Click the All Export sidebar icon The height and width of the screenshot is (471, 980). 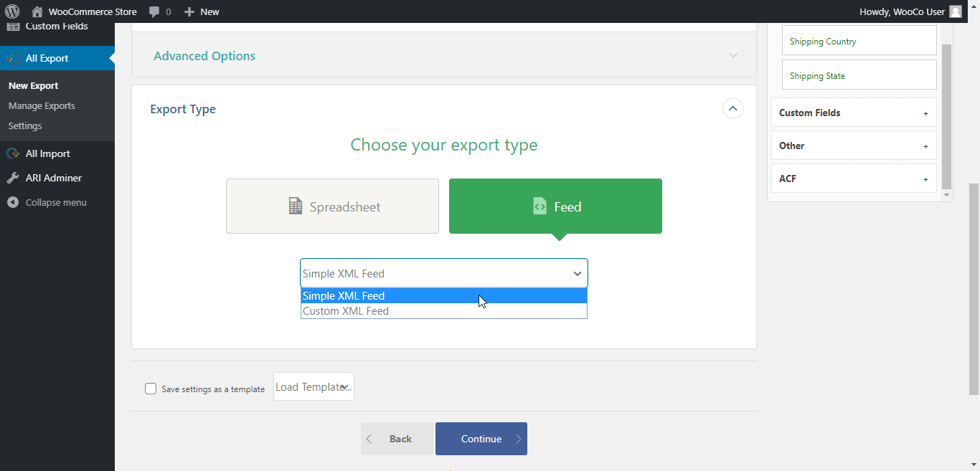(x=13, y=58)
